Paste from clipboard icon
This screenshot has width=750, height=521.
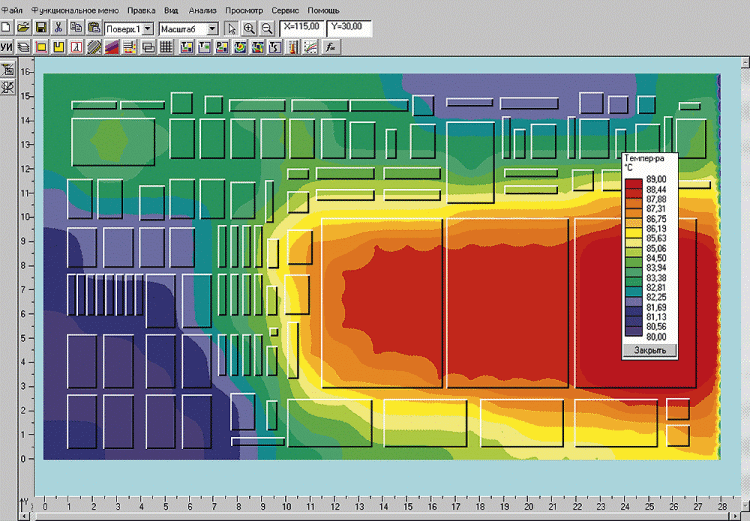(x=94, y=28)
